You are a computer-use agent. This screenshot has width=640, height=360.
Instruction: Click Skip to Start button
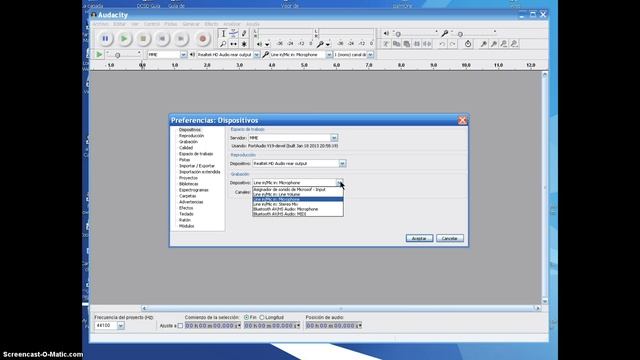(162, 39)
